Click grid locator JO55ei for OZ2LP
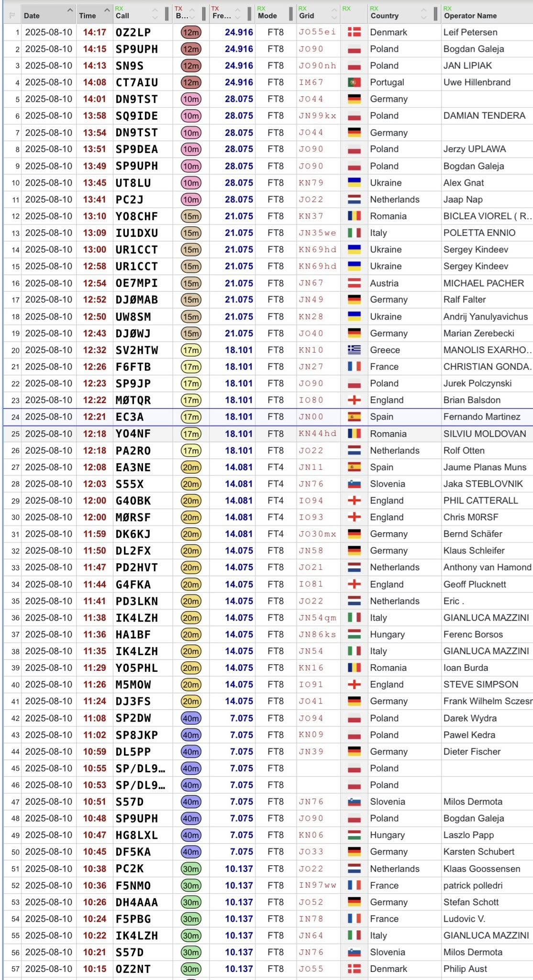The image size is (533, 980). [317, 33]
